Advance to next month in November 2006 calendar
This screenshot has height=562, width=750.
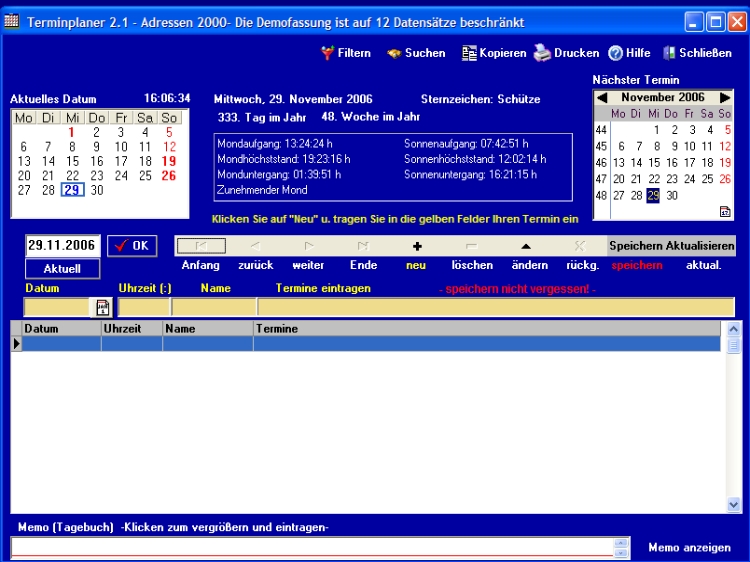tap(725, 97)
